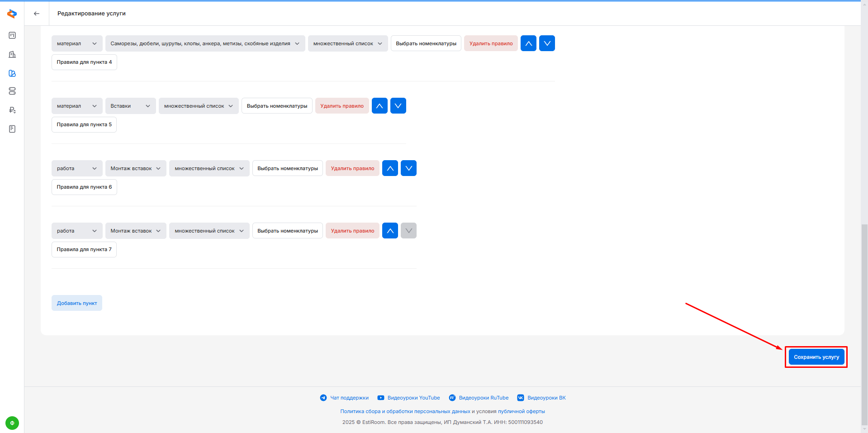868x433 pixels.
Task: Open the ruble pricing sidebar icon
Action: pos(12,110)
